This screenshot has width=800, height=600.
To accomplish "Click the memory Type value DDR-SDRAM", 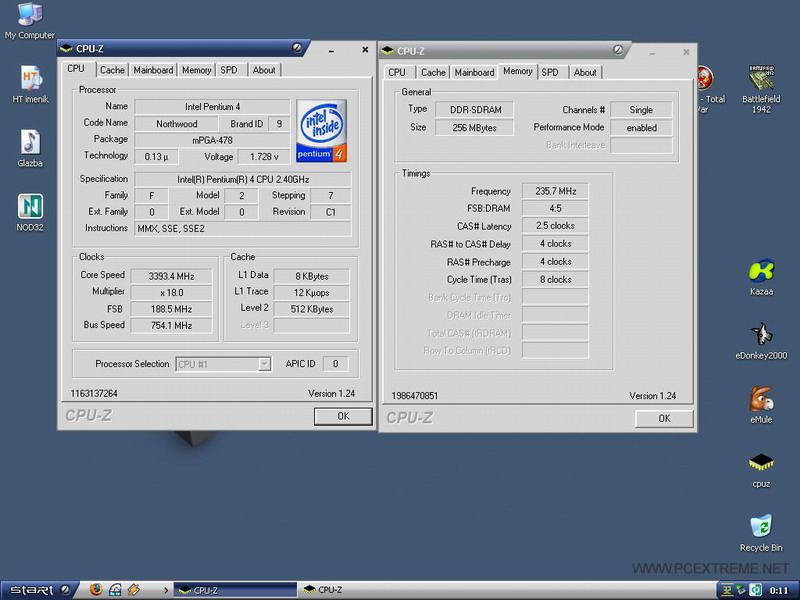I will pyautogui.click(x=474, y=110).
